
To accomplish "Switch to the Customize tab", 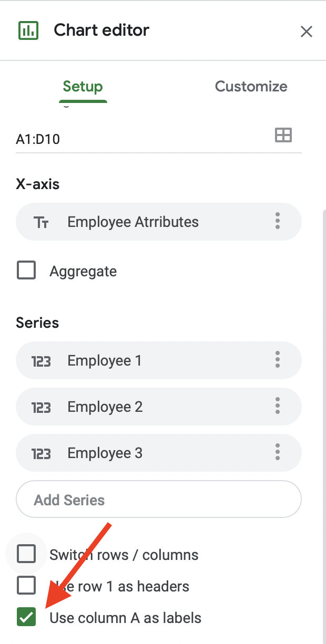I will click(x=251, y=87).
